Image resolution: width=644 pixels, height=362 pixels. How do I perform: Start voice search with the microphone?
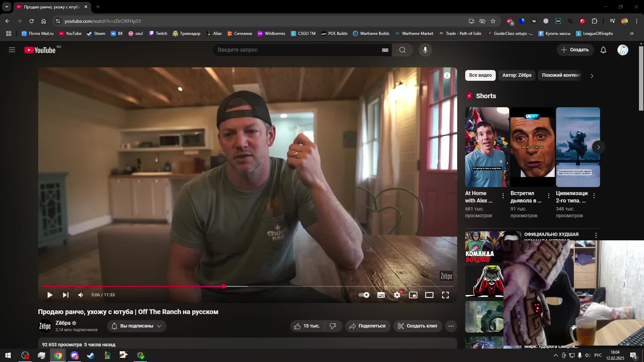pos(425,50)
